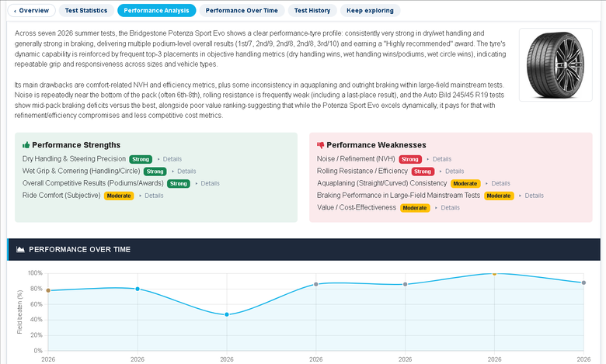The width and height of the screenshot is (606, 364).
Task: Click the back chevron on Overview pill
Action: (x=15, y=11)
